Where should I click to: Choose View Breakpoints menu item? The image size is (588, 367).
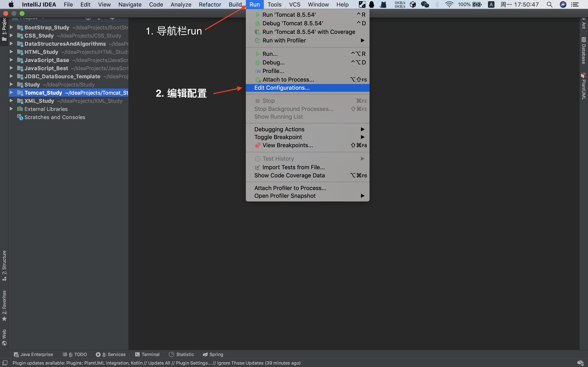tap(287, 145)
